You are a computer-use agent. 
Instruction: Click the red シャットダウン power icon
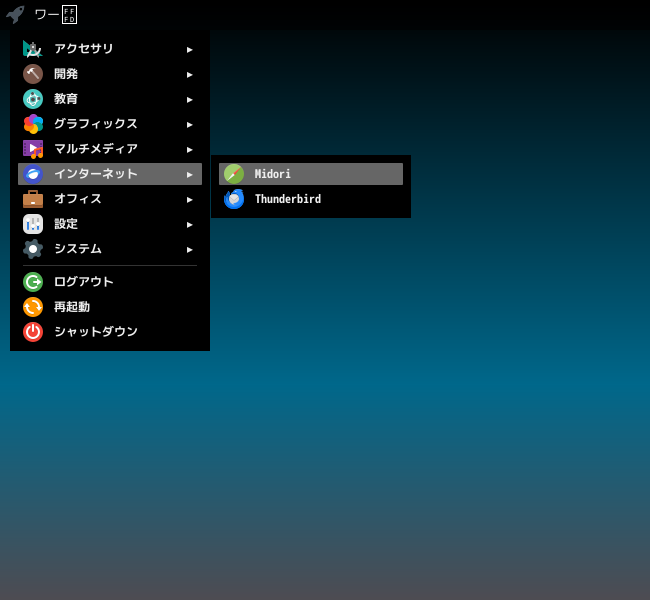click(33, 332)
